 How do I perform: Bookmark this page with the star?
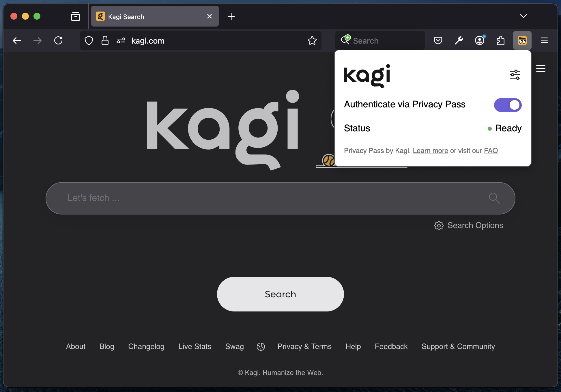(312, 41)
